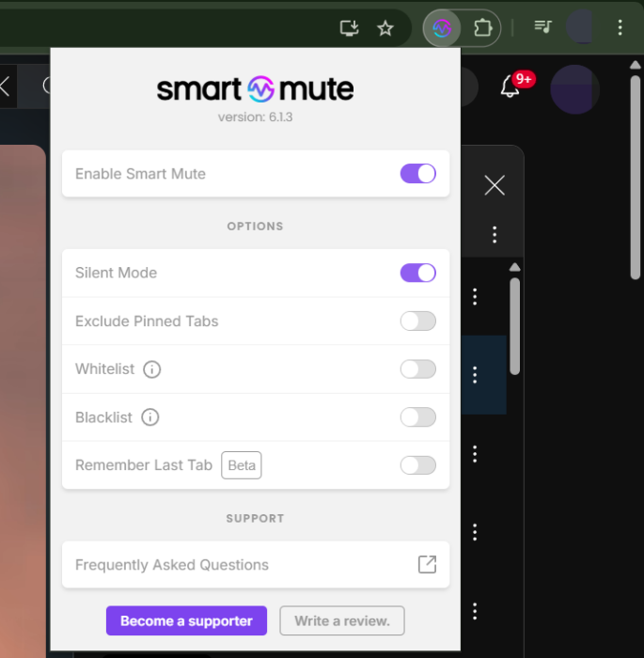Click the Smart Mute extension icon in toolbar
This screenshot has height=658, width=644.
point(442,28)
